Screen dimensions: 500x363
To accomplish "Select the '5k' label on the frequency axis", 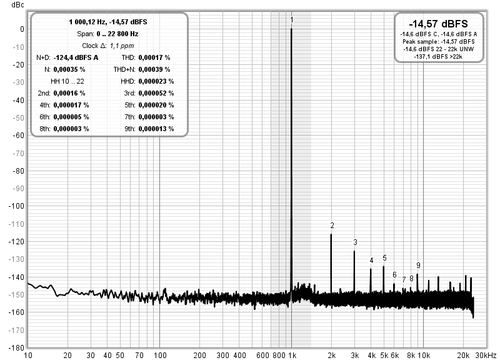I will click(384, 355).
